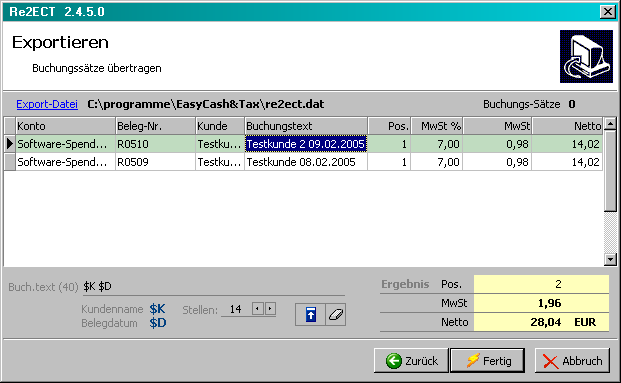621x383 pixels.
Task: Click the Buch.text input containing $K $D
Action: tap(213, 286)
